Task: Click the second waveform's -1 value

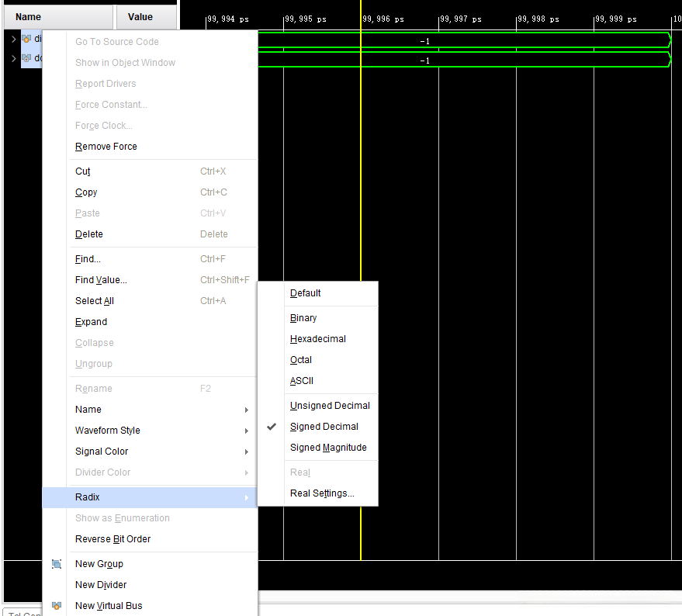Action: [425, 61]
